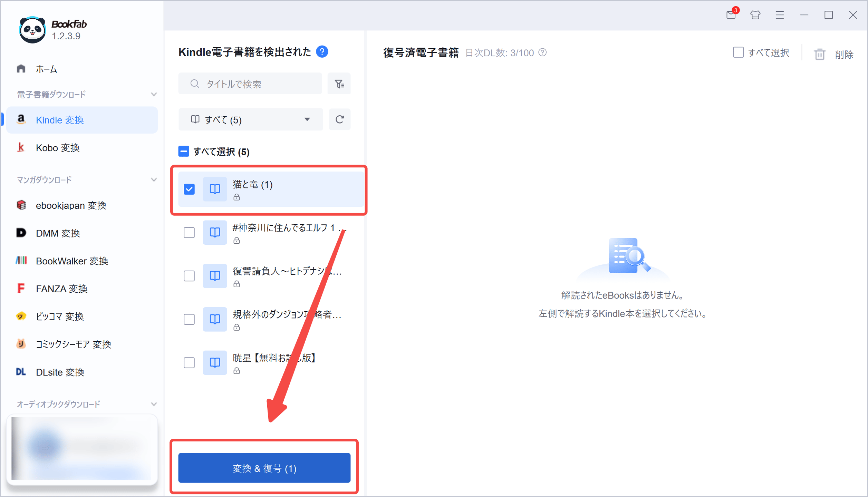Click the lock icon under 猫と竜 (1)
This screenshot has width=868, height=497.
point(237,197)
